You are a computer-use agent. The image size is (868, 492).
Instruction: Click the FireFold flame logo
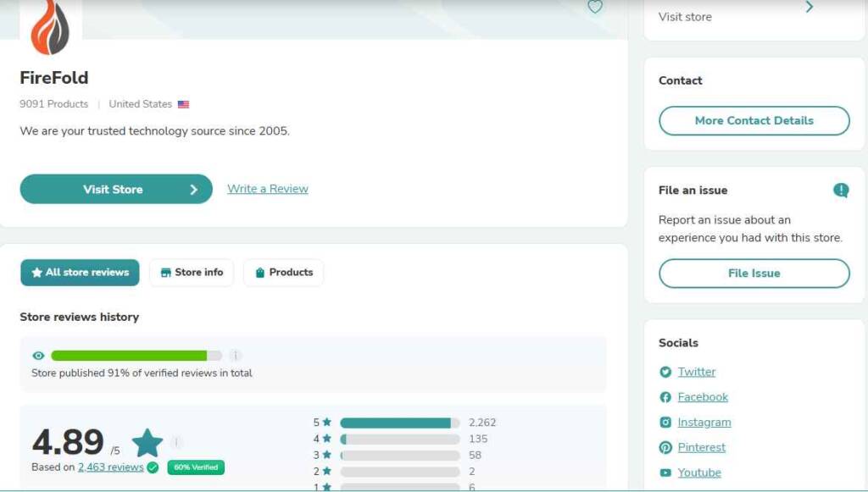[x=50, y=27]
